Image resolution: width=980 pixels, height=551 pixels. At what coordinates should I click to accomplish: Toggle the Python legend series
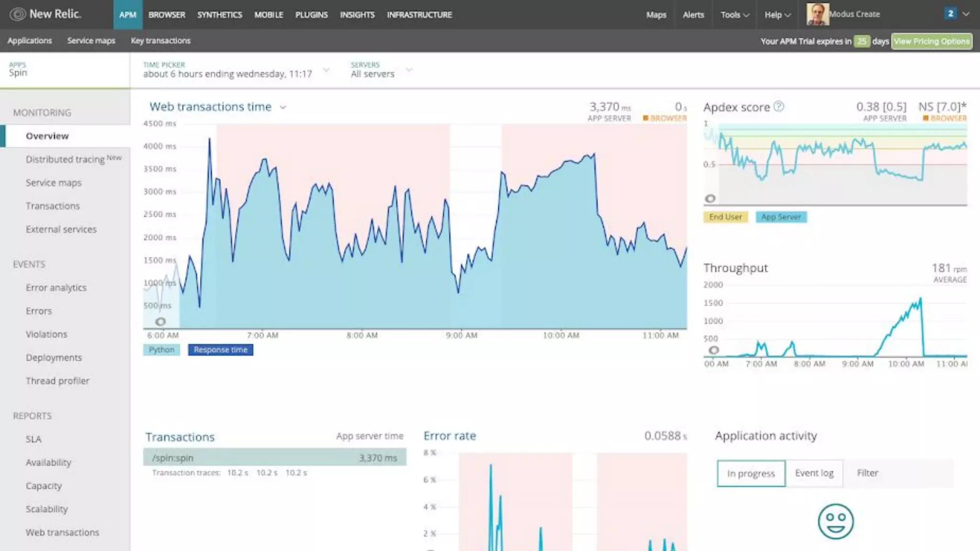[x=162, y=350]
